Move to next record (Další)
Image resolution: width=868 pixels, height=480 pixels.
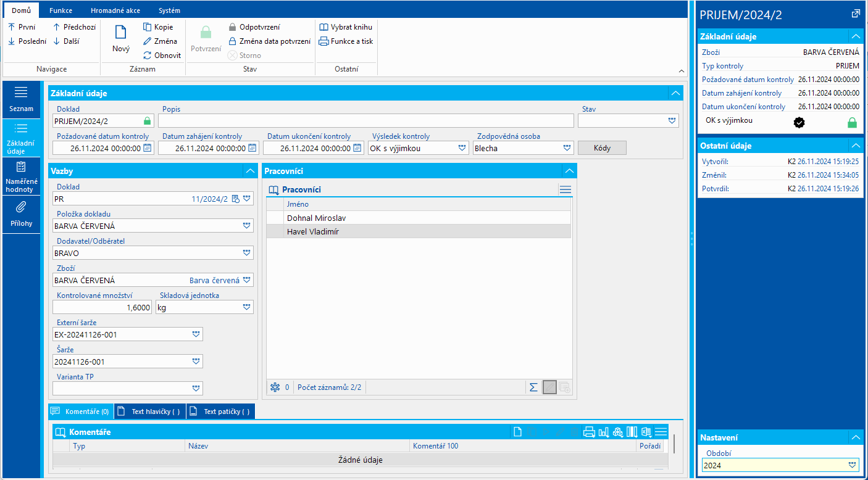tap(66, 41)
